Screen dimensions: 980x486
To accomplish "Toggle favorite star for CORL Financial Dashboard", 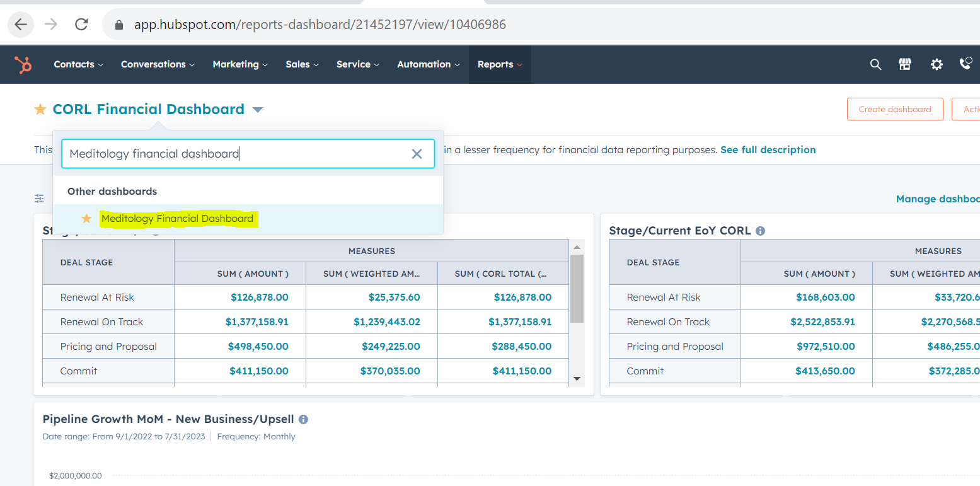I will pyautogui.click(x=40, y=110).
